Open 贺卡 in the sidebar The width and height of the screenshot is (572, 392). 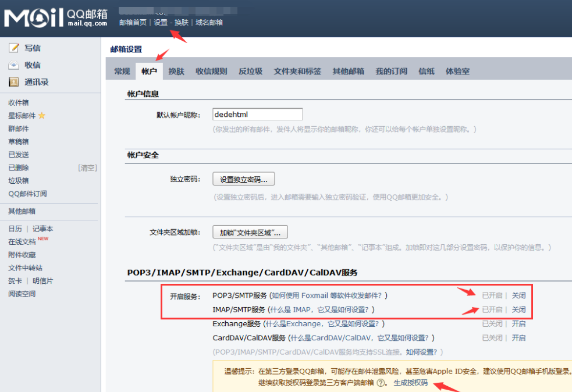(x=15, y=281)
